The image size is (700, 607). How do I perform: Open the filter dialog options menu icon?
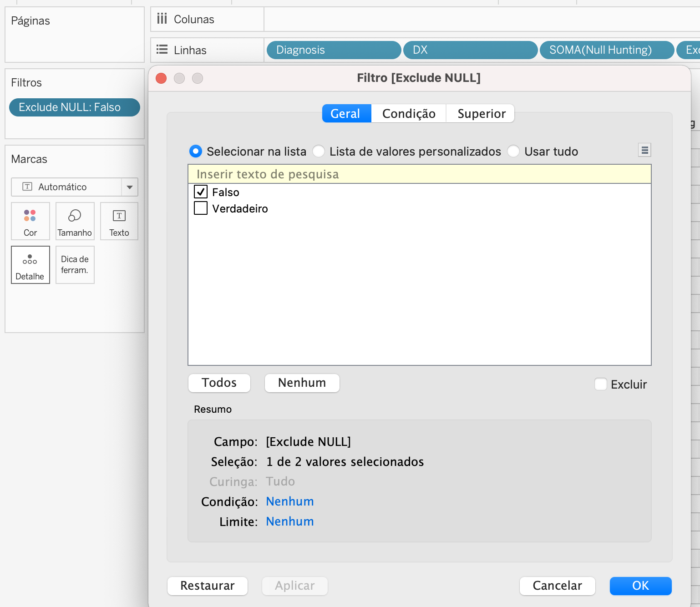(x=644, y=150)
